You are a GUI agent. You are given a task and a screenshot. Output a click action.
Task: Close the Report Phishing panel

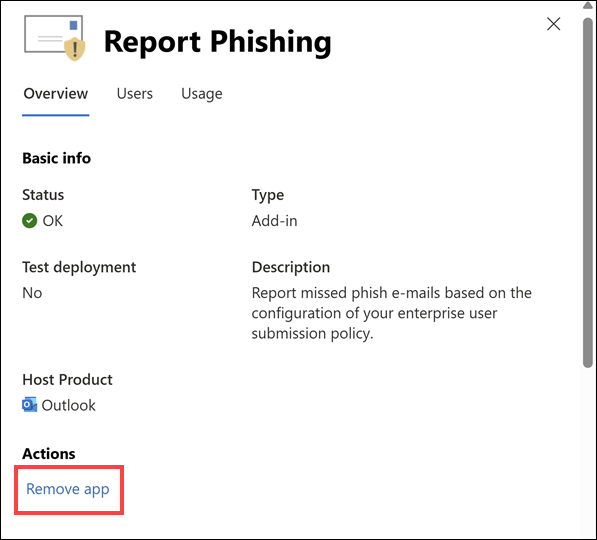(x=553, y=24)
